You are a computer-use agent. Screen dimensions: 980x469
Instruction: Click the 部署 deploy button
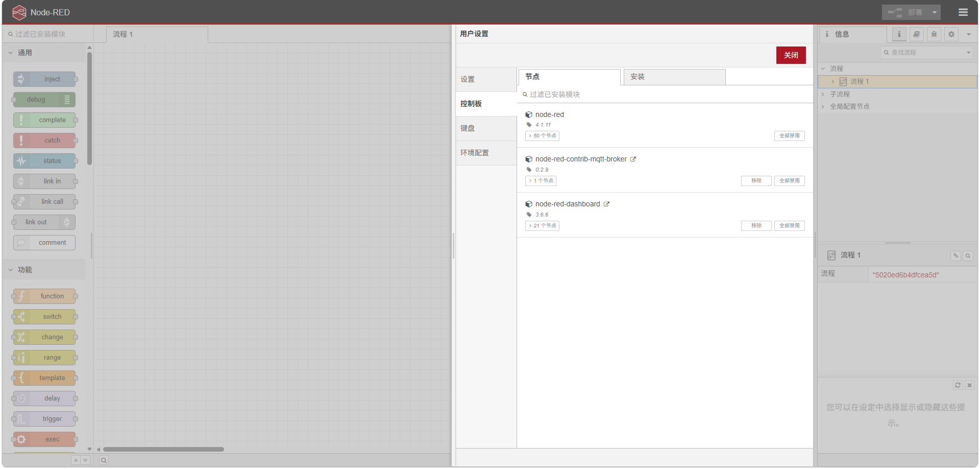905,12
